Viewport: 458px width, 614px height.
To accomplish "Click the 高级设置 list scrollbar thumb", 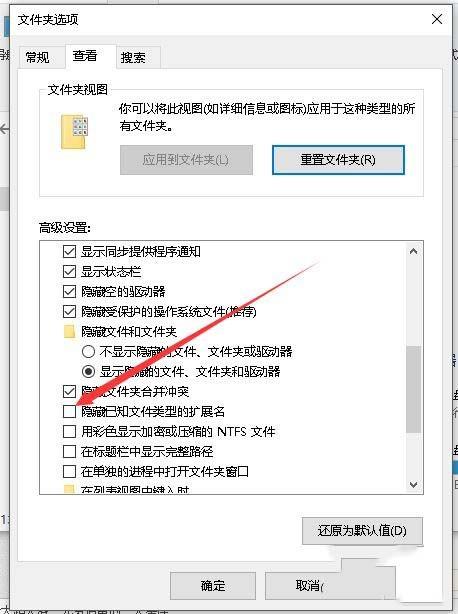I will tap(413, 389).
